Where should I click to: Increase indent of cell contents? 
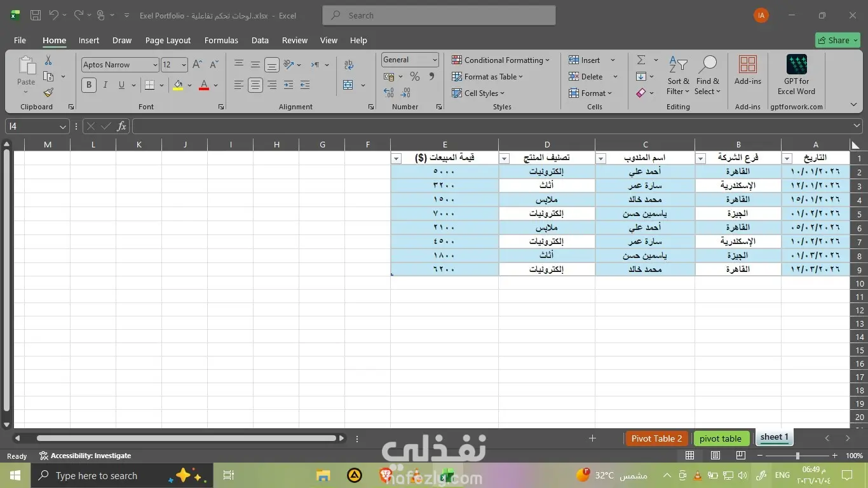(305, 85)
